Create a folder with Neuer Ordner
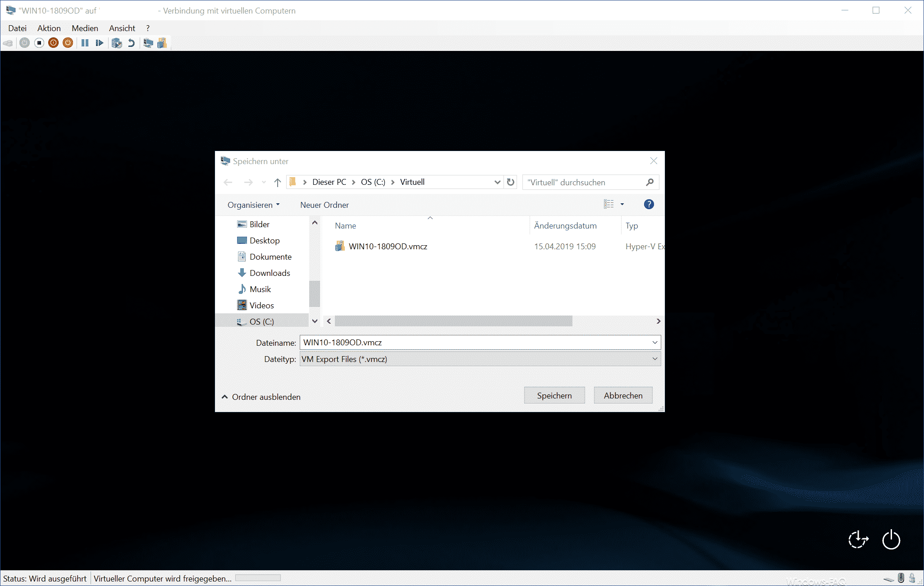Viewport: 924px width, 586px height. [325, 205]
